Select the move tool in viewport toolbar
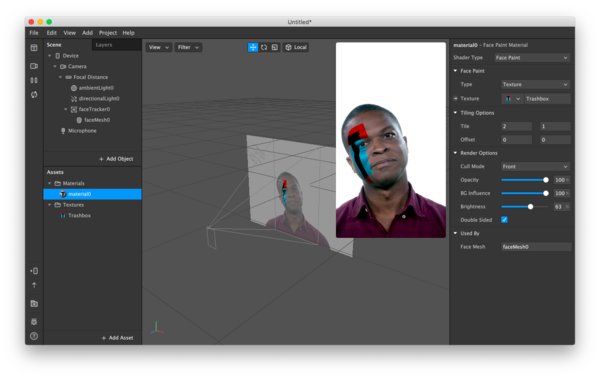The height and width of the screenshot is (378, 600). (253, 47)
